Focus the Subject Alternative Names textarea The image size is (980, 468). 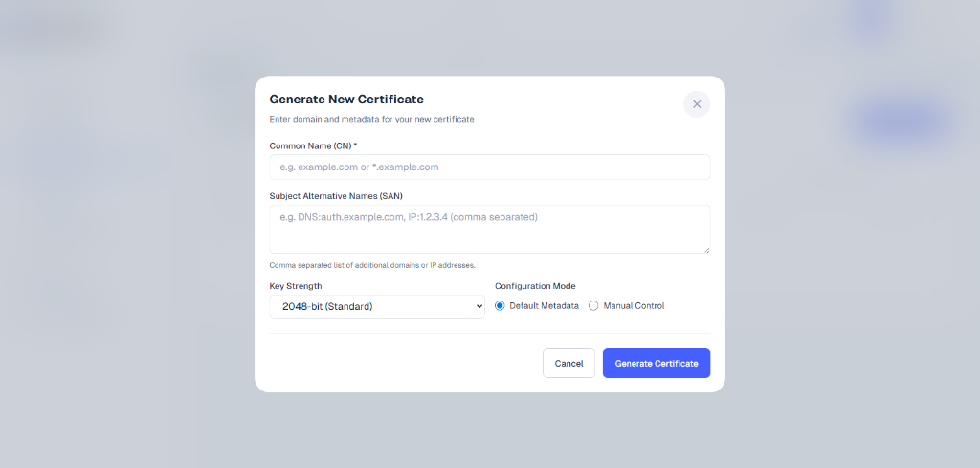click(x=489, y=229)
